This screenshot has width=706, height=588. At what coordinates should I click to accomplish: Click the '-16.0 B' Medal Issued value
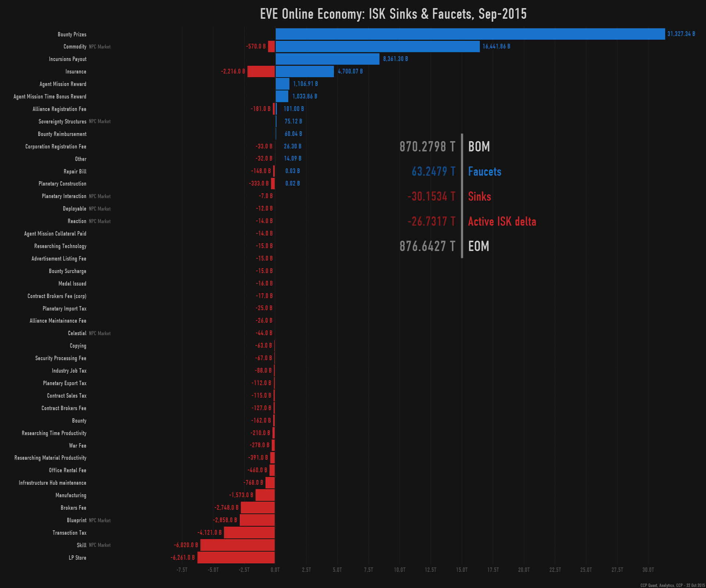(264, 283)
